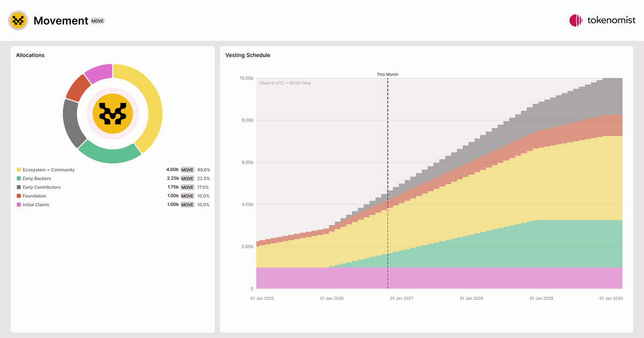Click the 40.0% allocation percentage
The width and height of the screenshot is (644, 338).
tap(203, 170)
